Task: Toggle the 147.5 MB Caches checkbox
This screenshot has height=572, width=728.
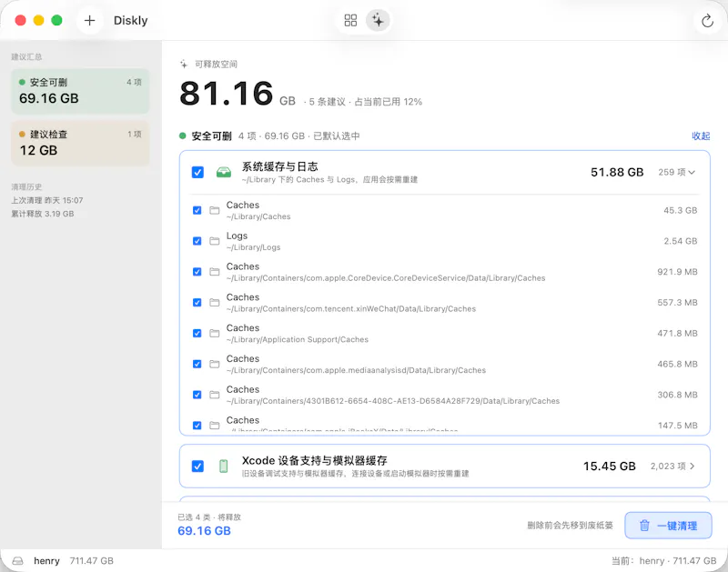Action: pyautogui.click(x=197, y=426)
